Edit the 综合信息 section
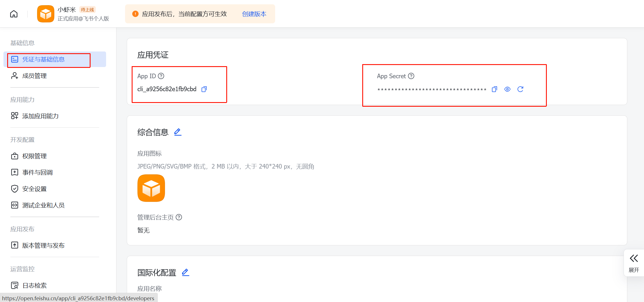Image resolution: width=644 pixels, height=302 pixels. click(178, 132)
